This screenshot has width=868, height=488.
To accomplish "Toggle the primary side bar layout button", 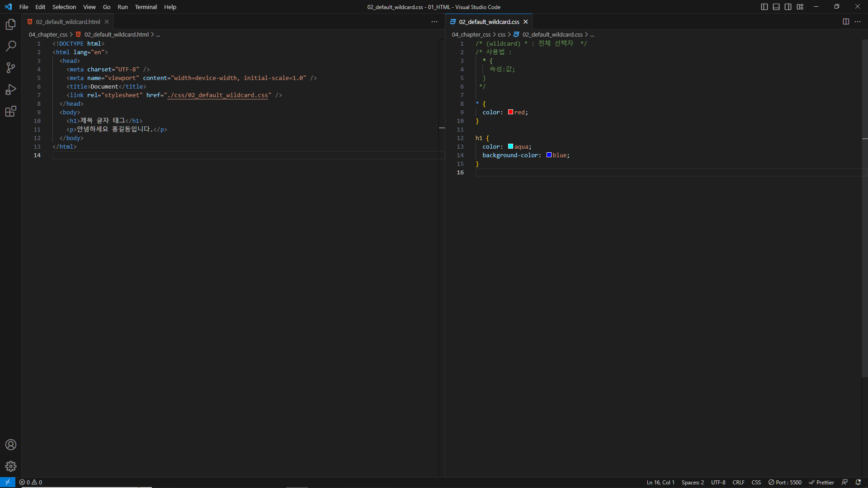I will coord(764,7).
